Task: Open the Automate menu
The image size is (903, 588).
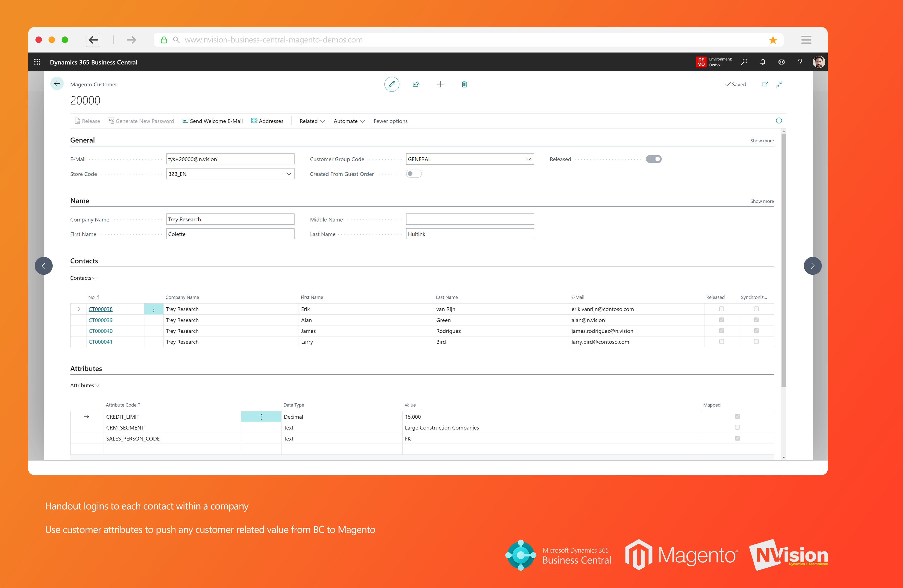Action: 349,121
